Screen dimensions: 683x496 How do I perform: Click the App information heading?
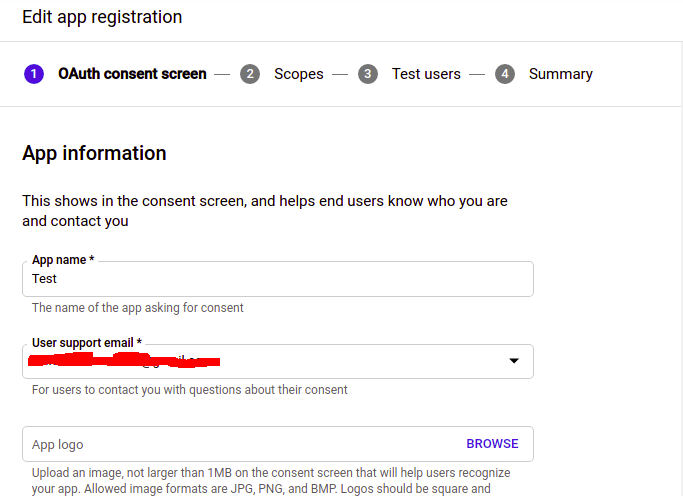tap(94, 153)
